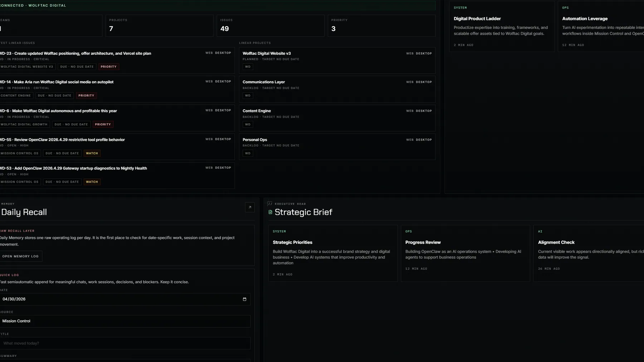The image size is (644, 362).
Task: Click the WD tag under Wolftac Digital Website v3
Action: (248, 67)
